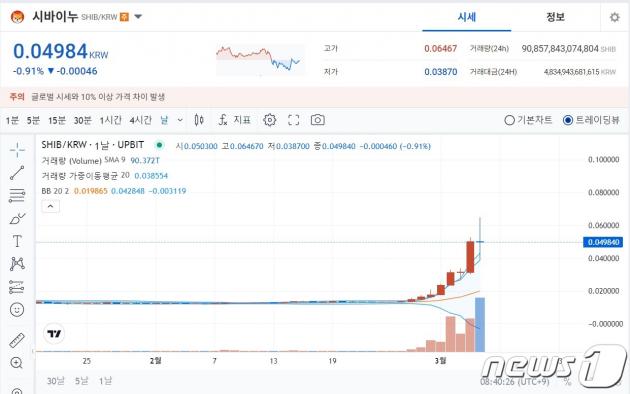Click the blue latest volume bar
Image resolution: width=630 pixels, height=394 pixels.
[x=480, y=325]
